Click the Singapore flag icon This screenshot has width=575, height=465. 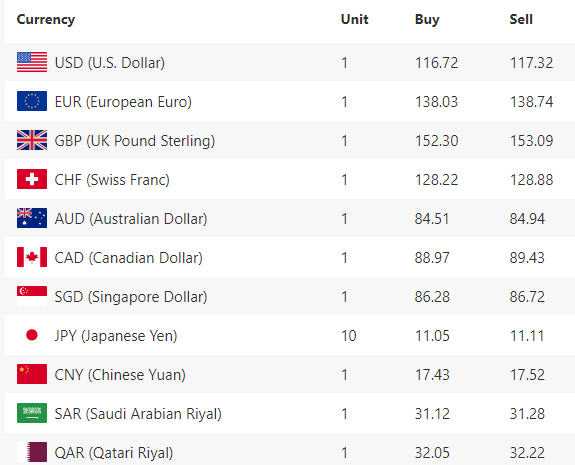(x=32, y=296)
